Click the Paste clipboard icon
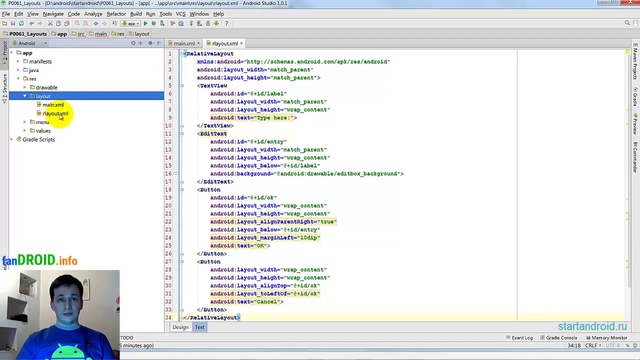 coord(67,24)
